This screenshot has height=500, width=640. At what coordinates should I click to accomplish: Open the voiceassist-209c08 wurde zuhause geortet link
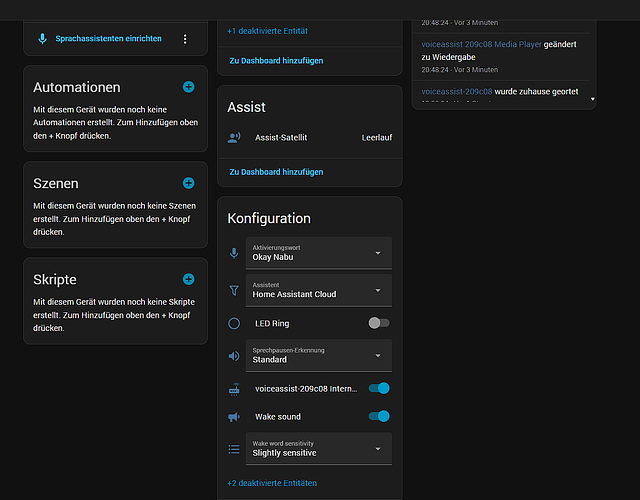(457, 92)
